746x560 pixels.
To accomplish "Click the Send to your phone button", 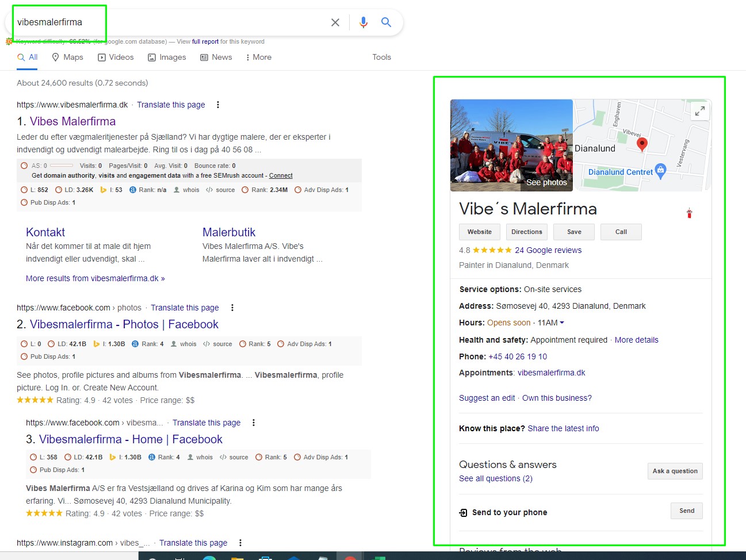I will 687,511.
